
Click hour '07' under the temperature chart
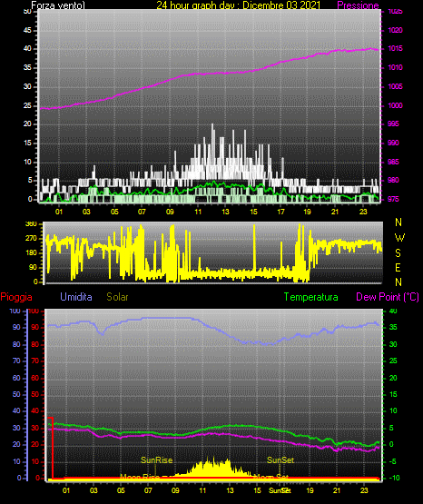point(148,490)
